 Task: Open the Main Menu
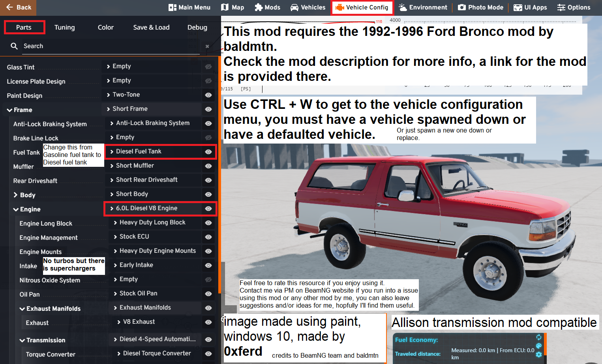(x=189, y=7)
